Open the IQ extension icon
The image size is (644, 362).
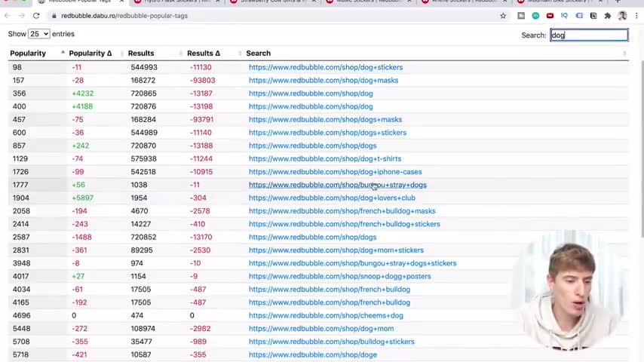(564, 16)
